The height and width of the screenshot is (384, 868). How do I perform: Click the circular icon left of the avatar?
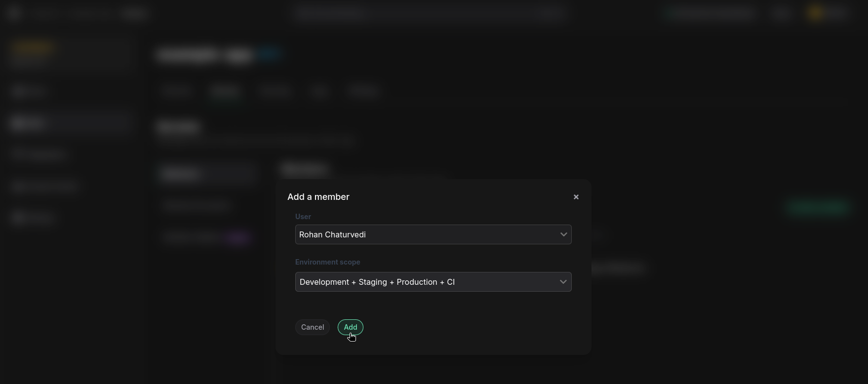(782, 13)
